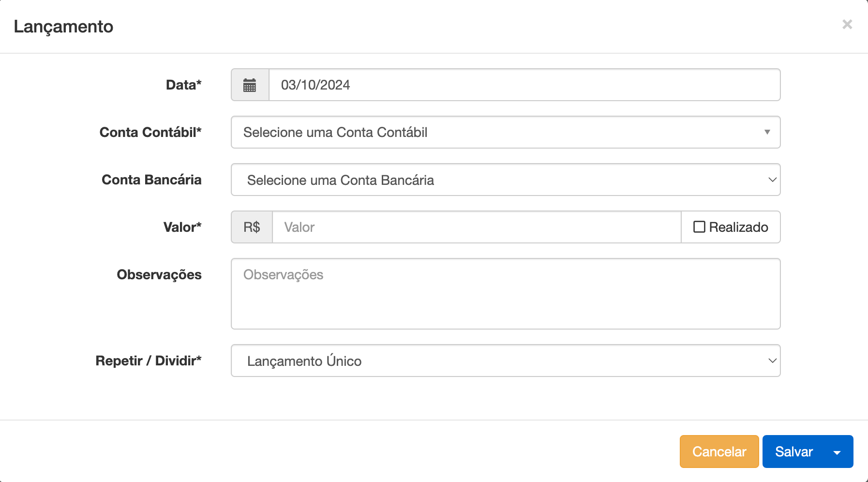Viewport: 868px width, 482px height.
Task: Click the Repetir / Dividir* label
Action: (x=148, y=361)
